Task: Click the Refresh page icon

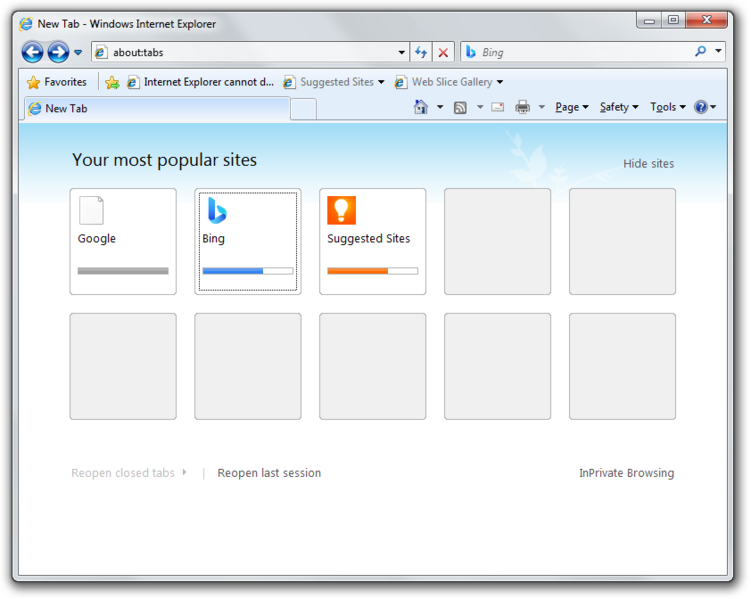Action: point(421,52)
